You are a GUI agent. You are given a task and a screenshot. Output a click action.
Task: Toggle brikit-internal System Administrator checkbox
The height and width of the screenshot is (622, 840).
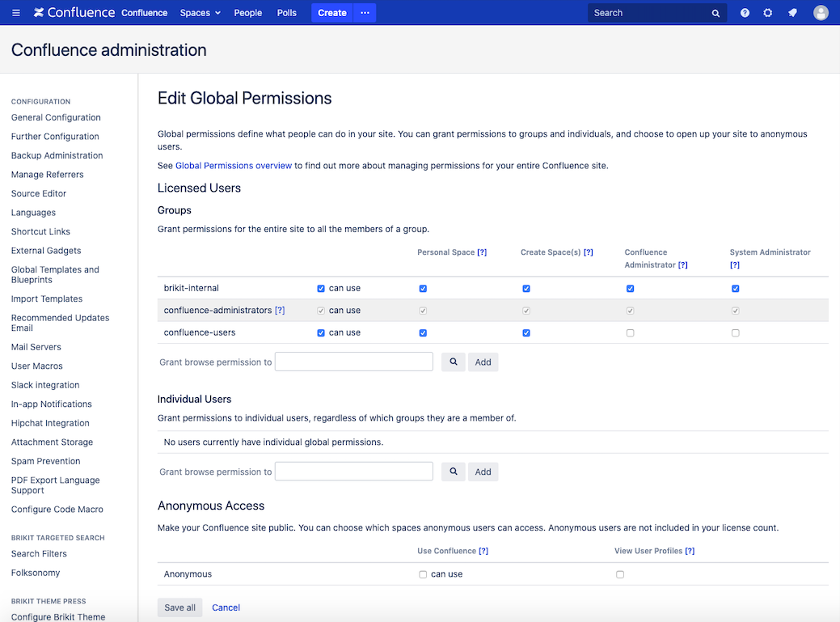point(735,289)
